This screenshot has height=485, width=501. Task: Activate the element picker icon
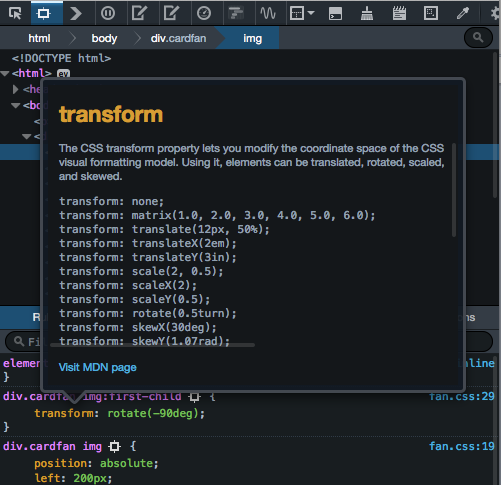[15, 13]
